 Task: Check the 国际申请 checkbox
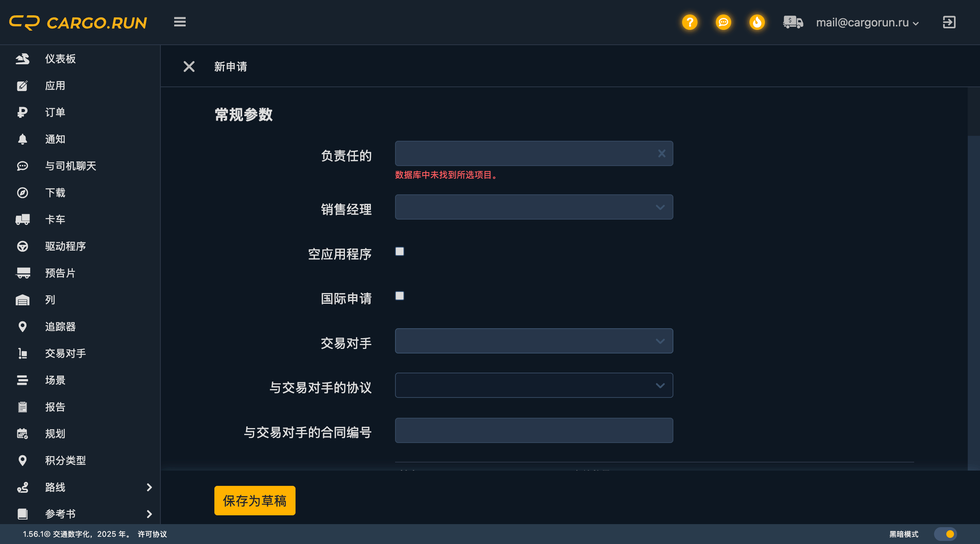400,296
